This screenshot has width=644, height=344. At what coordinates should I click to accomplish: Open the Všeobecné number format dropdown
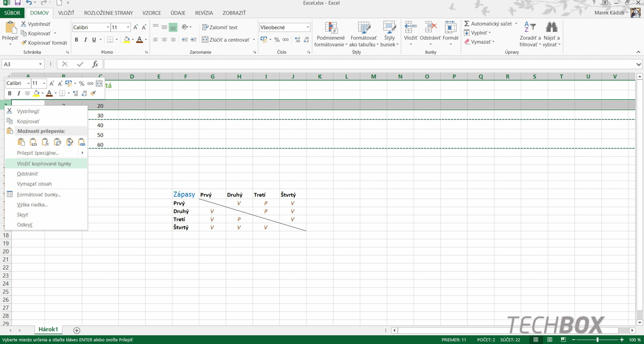307,27
